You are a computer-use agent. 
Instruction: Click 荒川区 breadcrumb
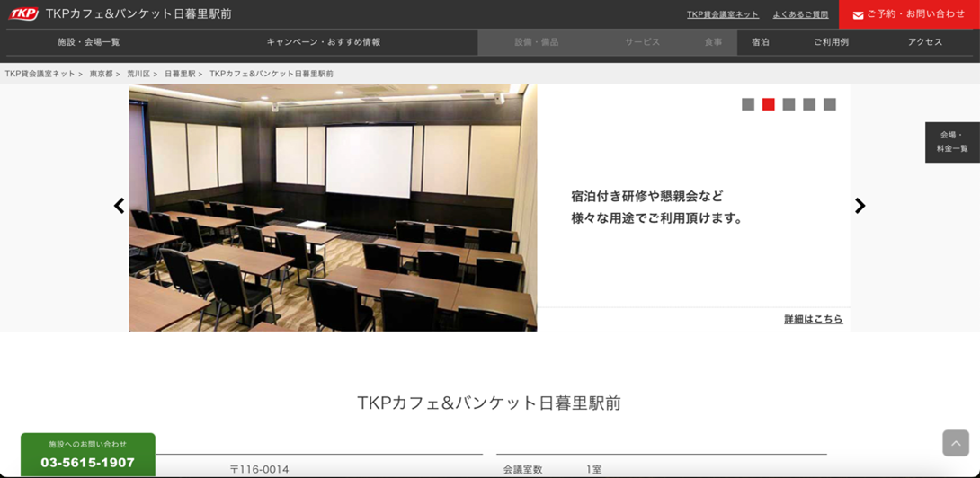[138, 74]
